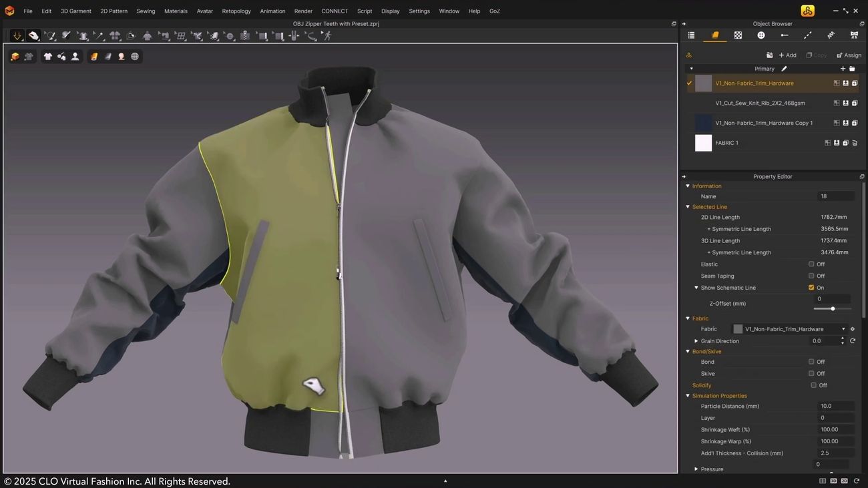This screenshot has width=868, height=488.
Task: Select the V1_Cut_Sew_Knit_Rib_2X2_468gsm fabric row
Action: (773, 103)
